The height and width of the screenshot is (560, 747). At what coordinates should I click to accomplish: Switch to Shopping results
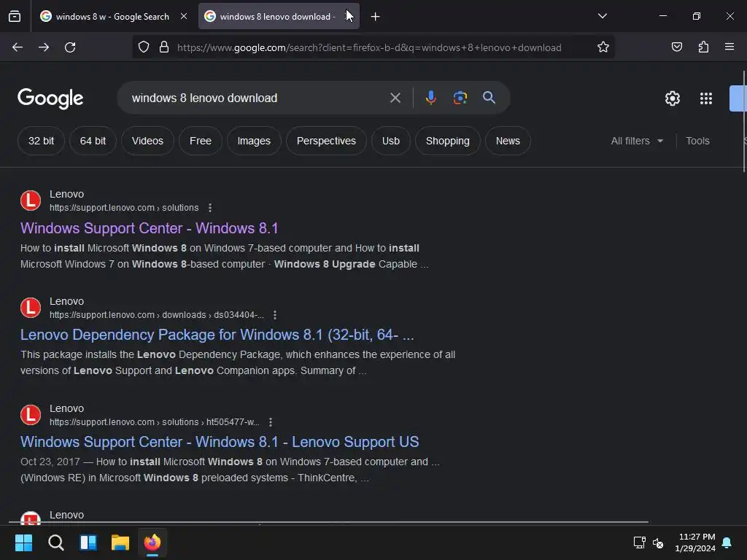pyautogui.click(x=448, y=141)
